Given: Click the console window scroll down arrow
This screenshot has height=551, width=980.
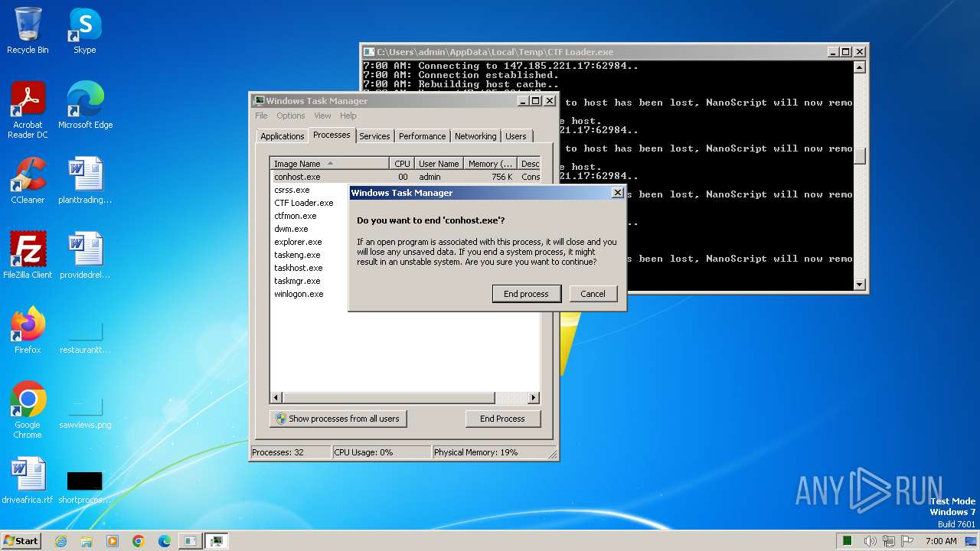Looking at the screenshot, I should pyautogui.click(x=860, y=285).
